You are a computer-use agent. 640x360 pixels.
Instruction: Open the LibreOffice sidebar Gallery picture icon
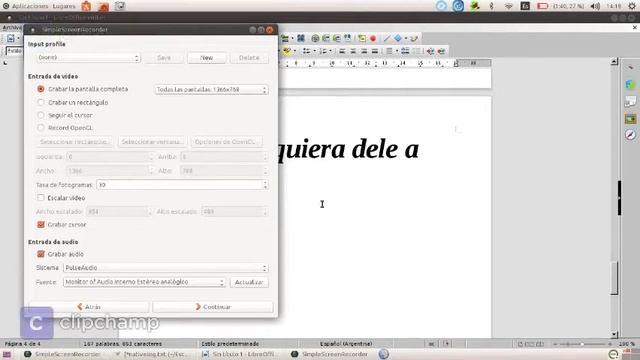[x=631, y=119]
